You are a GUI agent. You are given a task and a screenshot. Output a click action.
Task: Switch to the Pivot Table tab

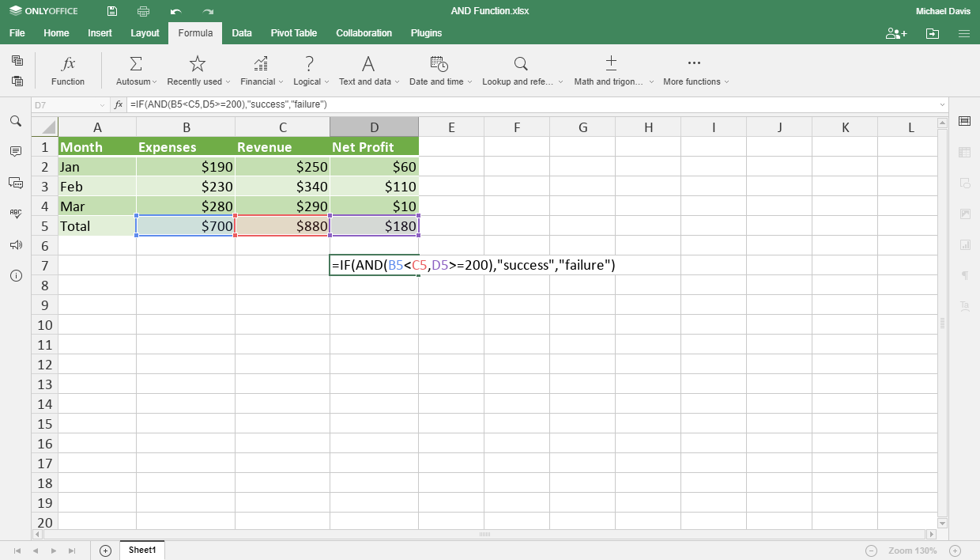click(x=294, y=33)
